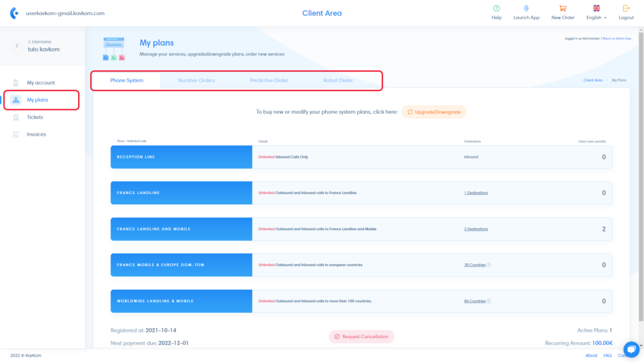Open the live chat bubble icon
644x362 pixels.
(x=631, y=349)
